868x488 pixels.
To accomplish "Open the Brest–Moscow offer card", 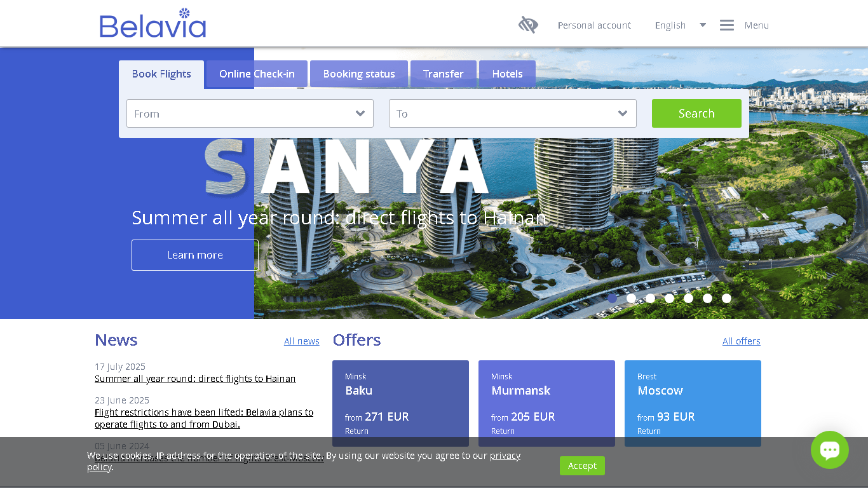I will pos(693,403).
